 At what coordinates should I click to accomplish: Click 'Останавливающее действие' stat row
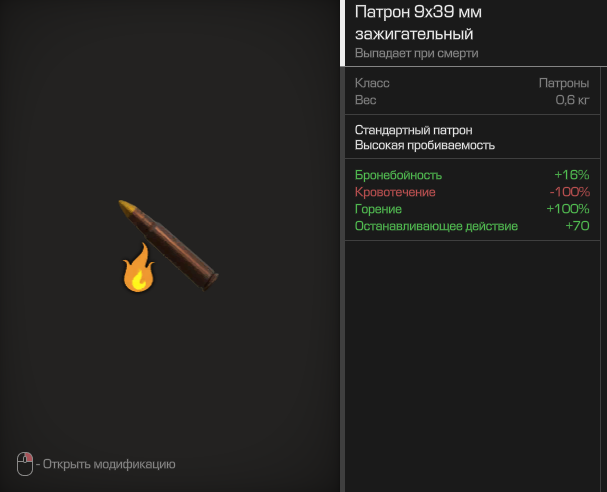pyautogui.click(x=472, y=226)
